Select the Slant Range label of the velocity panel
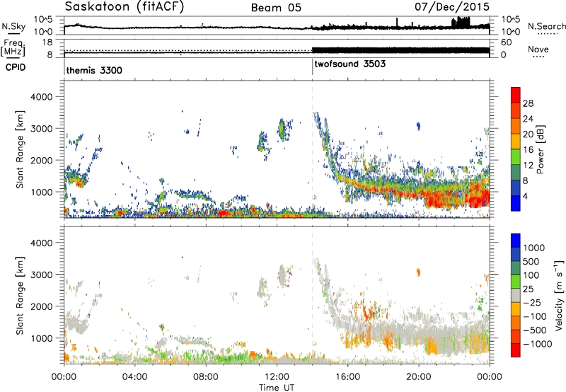This screenshot has width=566, height=392. click(x=20, y=295)
